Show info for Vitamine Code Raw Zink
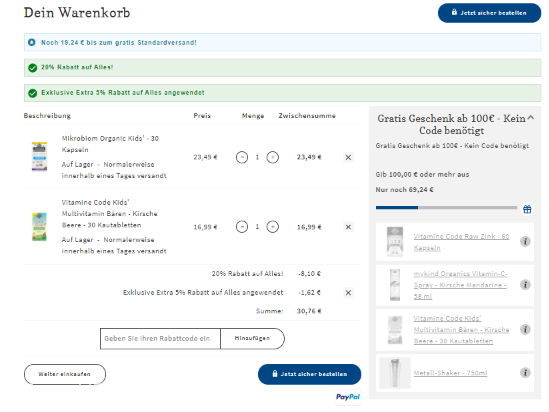This screenshot has width=549, height=412. click(525, 241)
